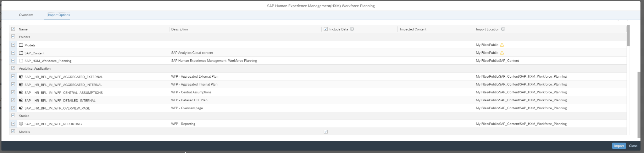The image size is (644, 153).
Task: Toggle Include Data checkbox in Models group row
Action: tap(326, 132)
